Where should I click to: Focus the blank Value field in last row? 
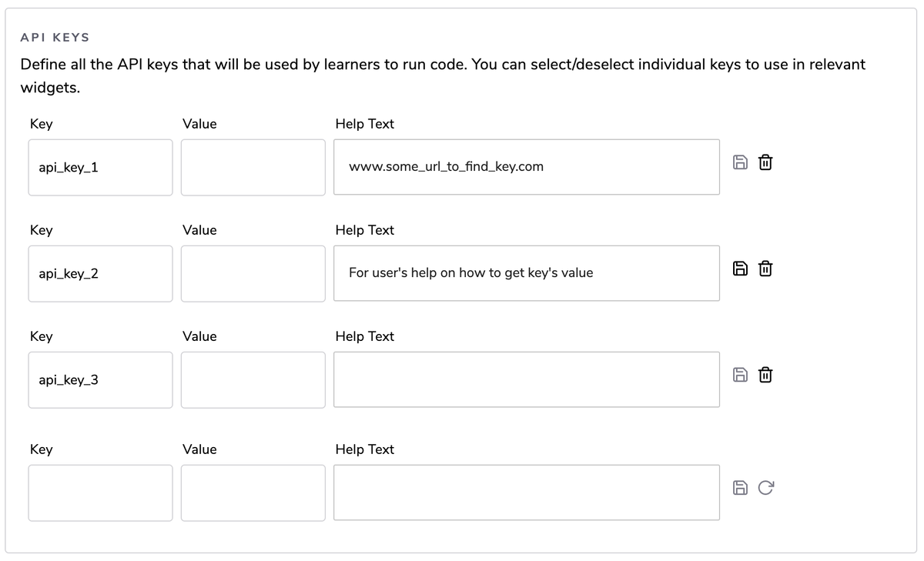tap(253, 493)
